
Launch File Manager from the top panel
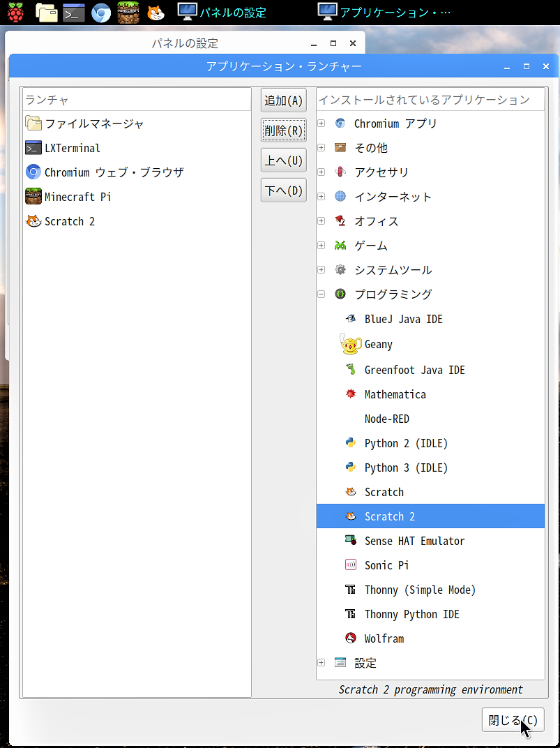click(x=47, y=13)
